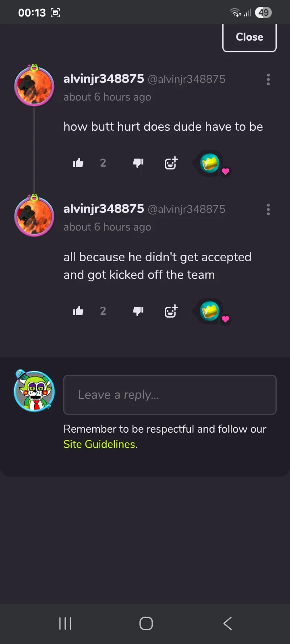
Task: Dislike the "how butt hurt" comment
Action: pos(138,163)
